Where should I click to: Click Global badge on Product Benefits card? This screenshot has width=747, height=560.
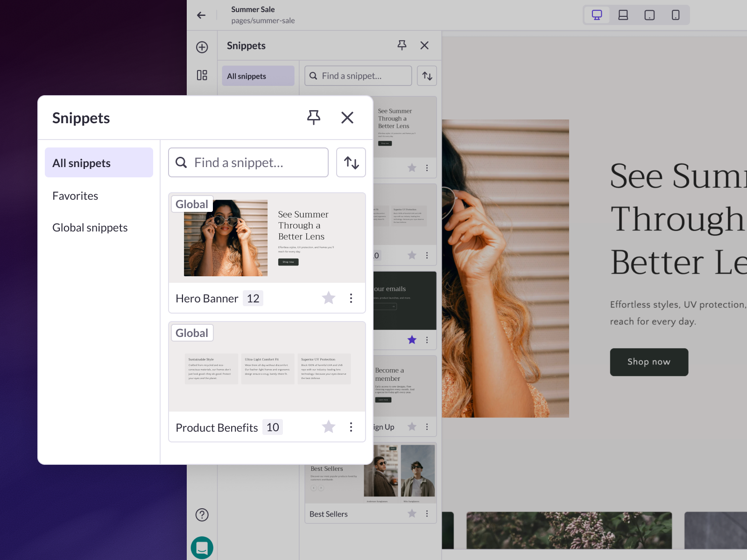click(192, 333)
